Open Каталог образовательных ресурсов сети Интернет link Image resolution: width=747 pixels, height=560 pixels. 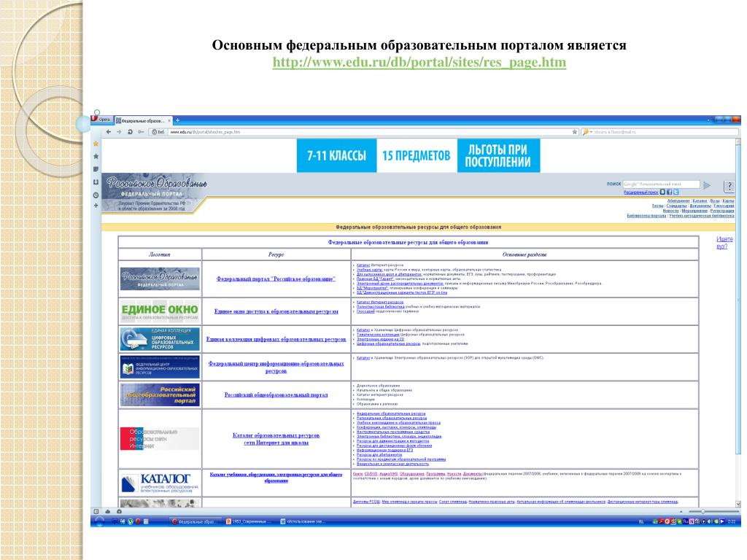coord(276,439)
